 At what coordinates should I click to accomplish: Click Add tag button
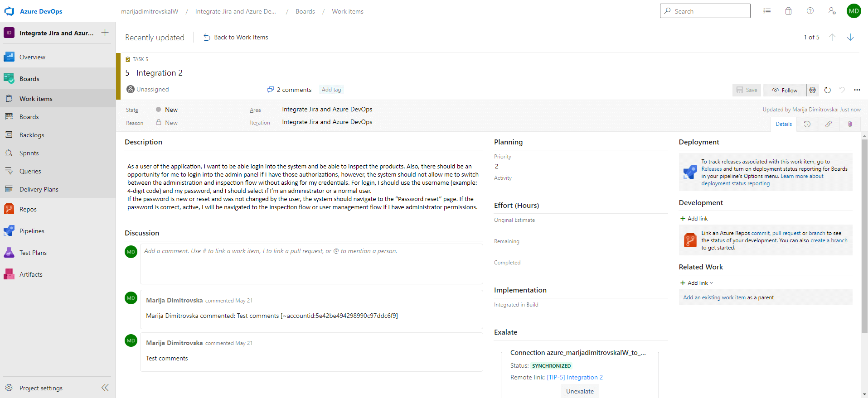click(x=331, y=90)
